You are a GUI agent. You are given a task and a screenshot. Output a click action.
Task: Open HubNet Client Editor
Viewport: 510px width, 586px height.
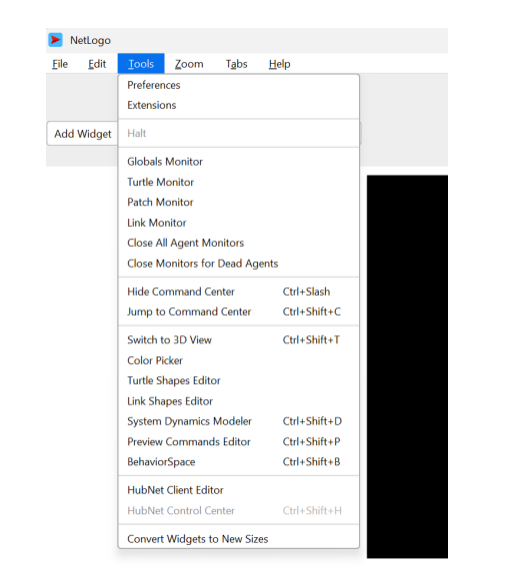point(239,490)
